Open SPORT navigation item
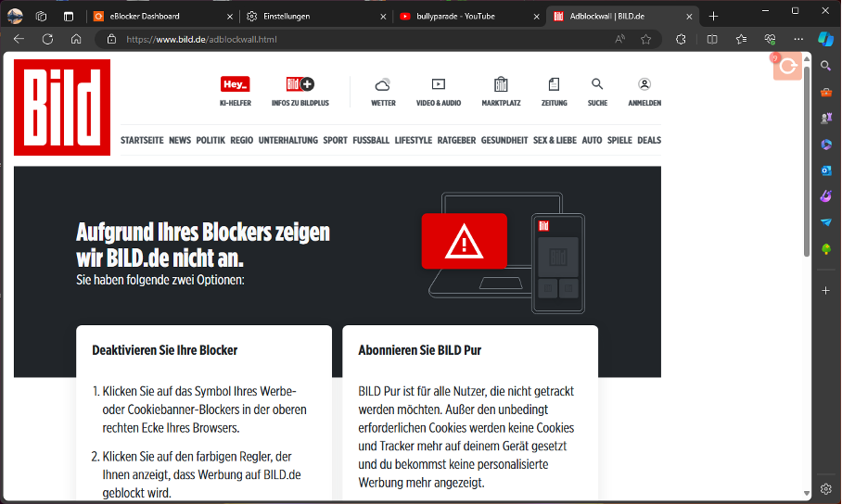This screenshot has width=842, height=504. coord(335,140)
